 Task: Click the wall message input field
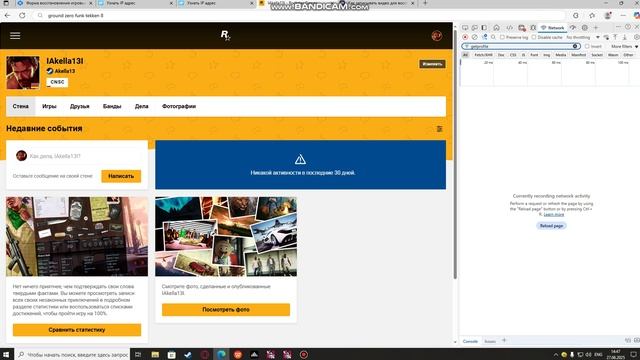click(x=77, y=156)
